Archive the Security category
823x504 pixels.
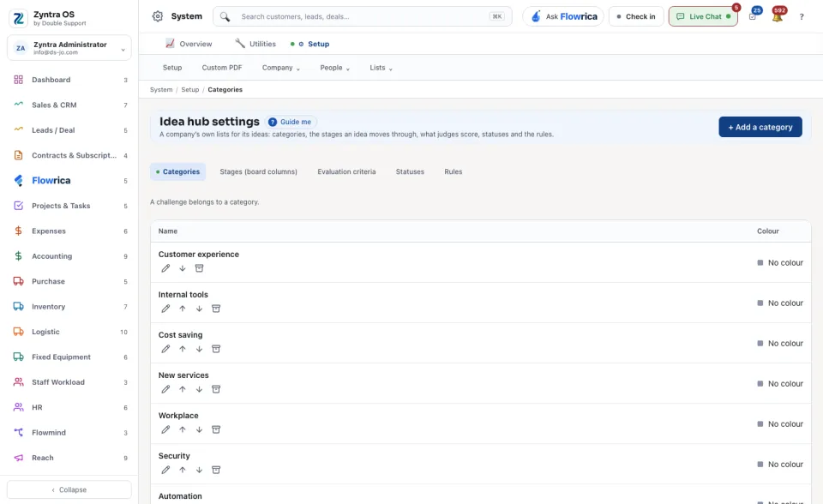[216, 470]
